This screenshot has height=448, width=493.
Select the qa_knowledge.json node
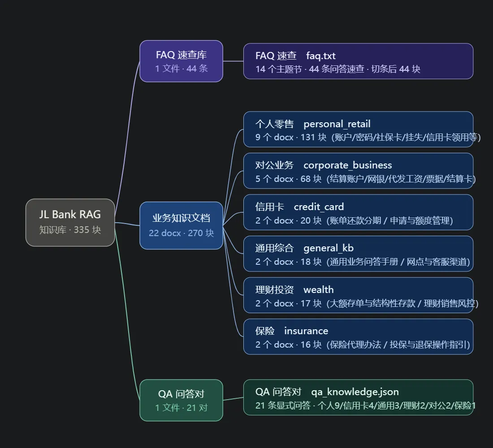pos(359,397)
